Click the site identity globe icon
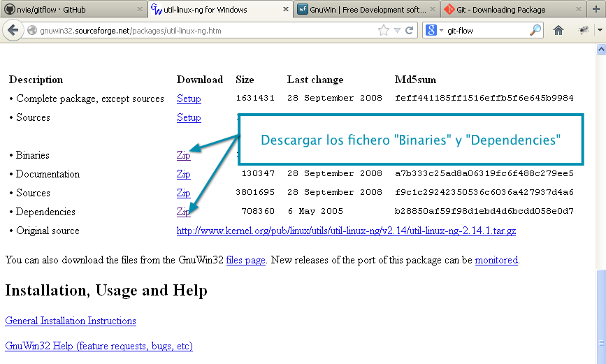606x364 pixels. pos(32,30)
